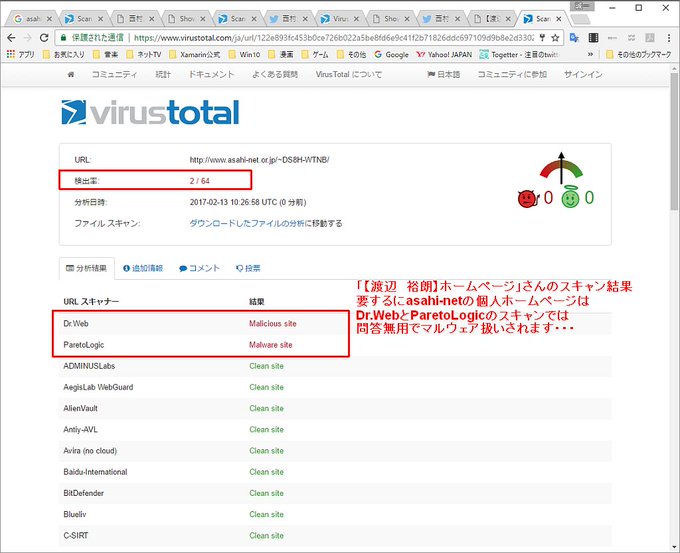Screen dimensions: 680x553
Task: Select the ParetoLogic scanner row
Action: pos(335,345)
